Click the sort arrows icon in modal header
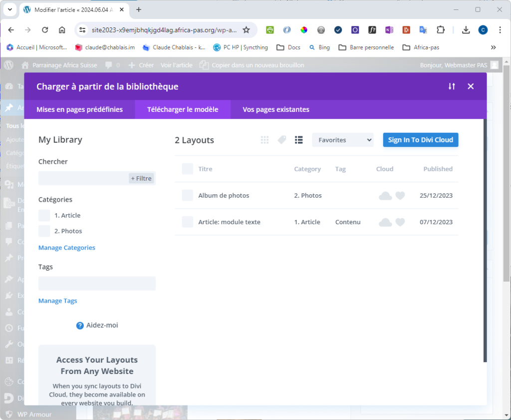Image resolution: width=511 pixels, height=420 pixels. tap(452, 86)
